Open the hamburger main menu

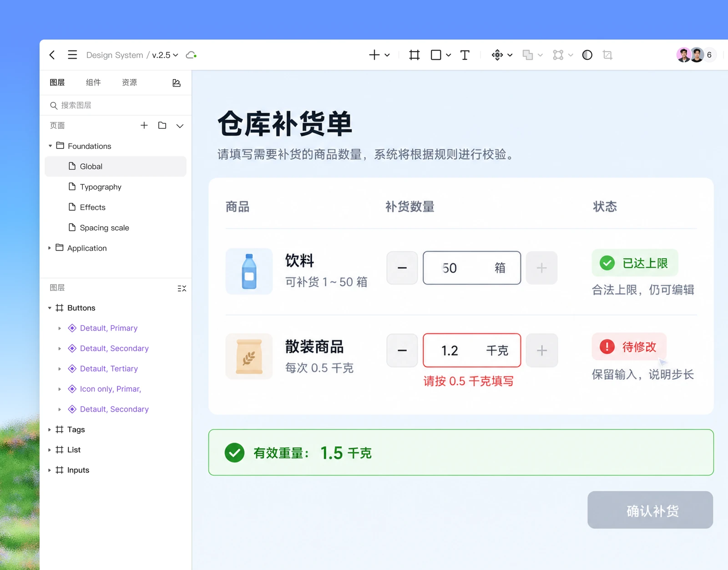(72, 55)
